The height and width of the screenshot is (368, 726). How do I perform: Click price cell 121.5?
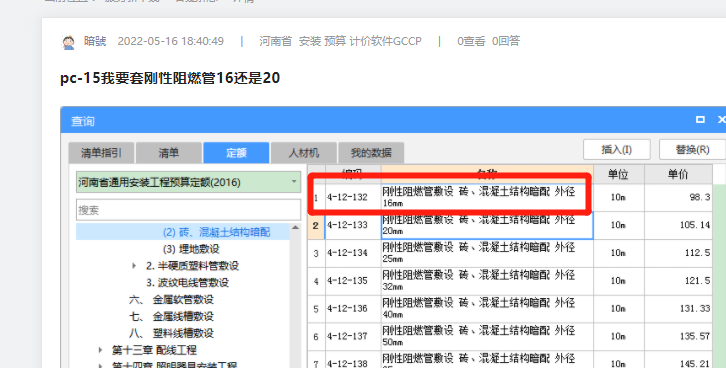tap(678, 281)
